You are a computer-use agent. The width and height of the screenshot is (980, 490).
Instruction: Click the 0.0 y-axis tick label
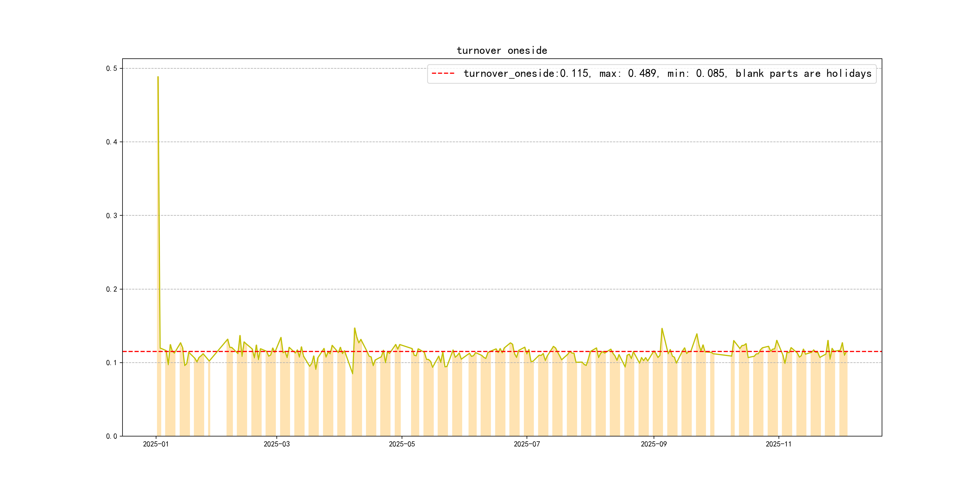(112, 436)
